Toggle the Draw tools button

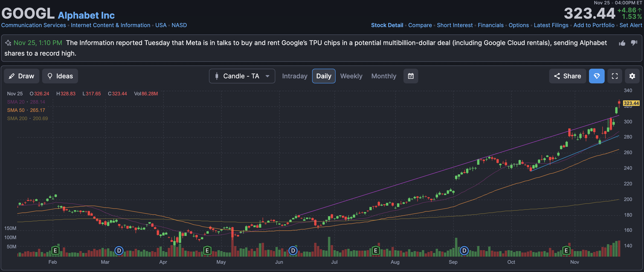[x=21, y=76]
